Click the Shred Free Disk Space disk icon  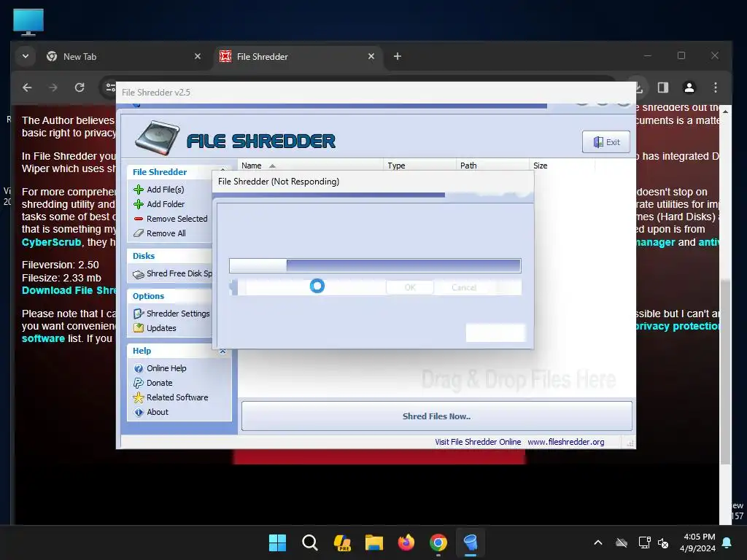click(x=139, y=274)
